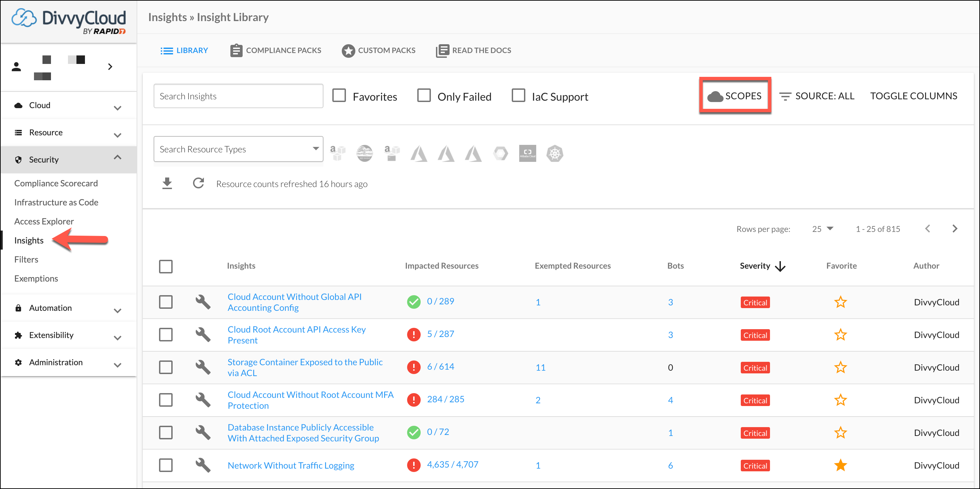Open the Search Resource Types dropdown
The height and width of the screenshot is (489, 980).
click(238, 149)
